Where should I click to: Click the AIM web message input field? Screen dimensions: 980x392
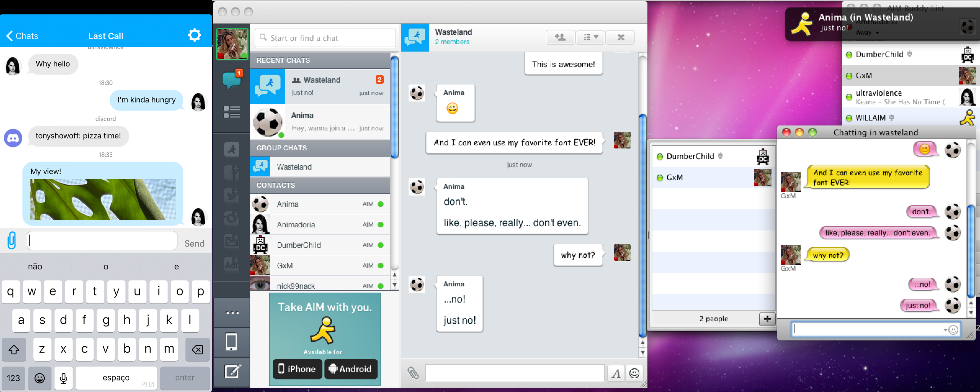click(x=515, y=373)
